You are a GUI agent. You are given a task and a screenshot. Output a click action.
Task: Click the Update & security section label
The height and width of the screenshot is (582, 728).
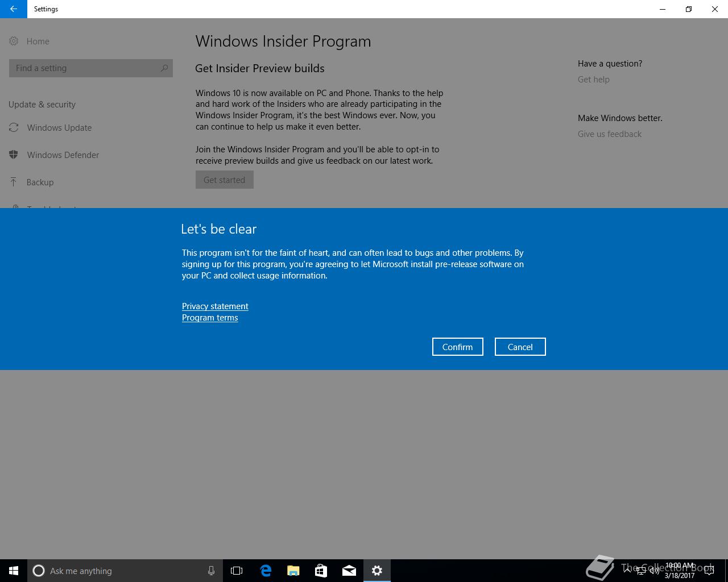click(x=42, y=104)
